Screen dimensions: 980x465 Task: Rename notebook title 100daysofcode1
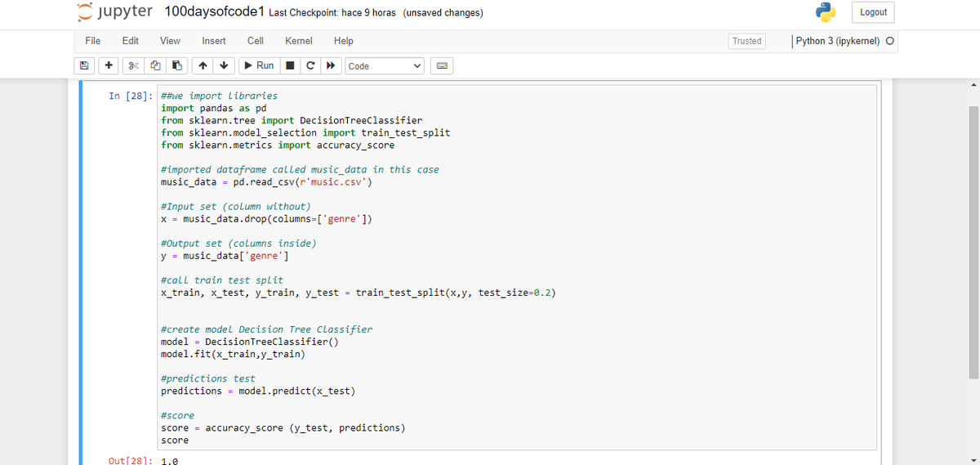click(214, 12)
